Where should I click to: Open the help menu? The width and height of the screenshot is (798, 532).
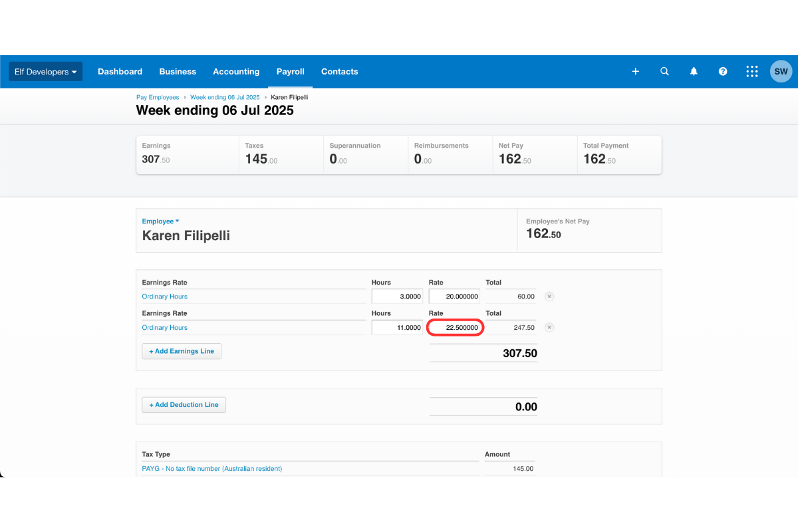723,71
